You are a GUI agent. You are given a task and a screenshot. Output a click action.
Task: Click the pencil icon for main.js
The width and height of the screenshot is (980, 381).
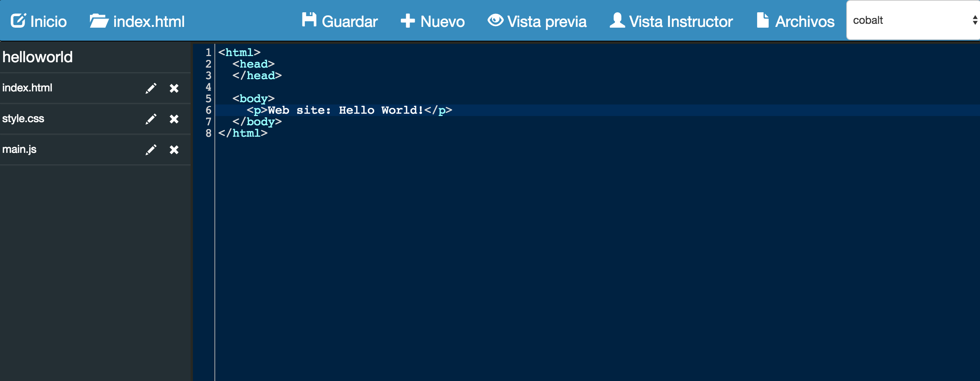[151, 150]
